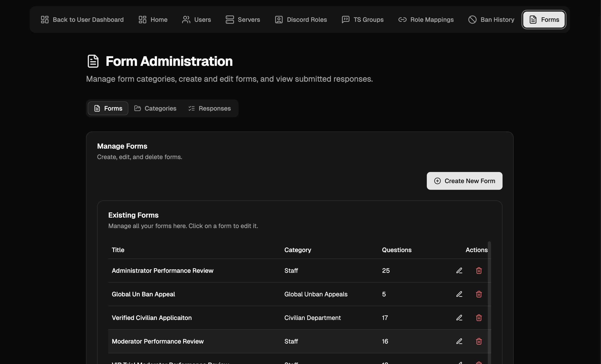Open the Users nav item
Viewport: 601px width, 364px height.
tap(196, 20)
